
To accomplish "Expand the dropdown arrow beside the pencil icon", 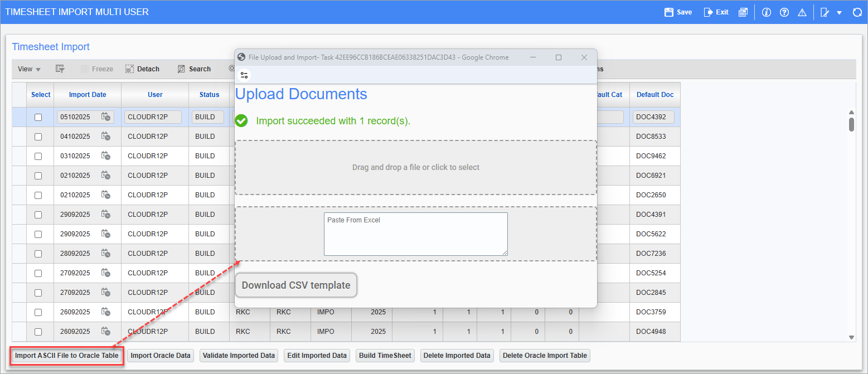I will coord(838,12).
